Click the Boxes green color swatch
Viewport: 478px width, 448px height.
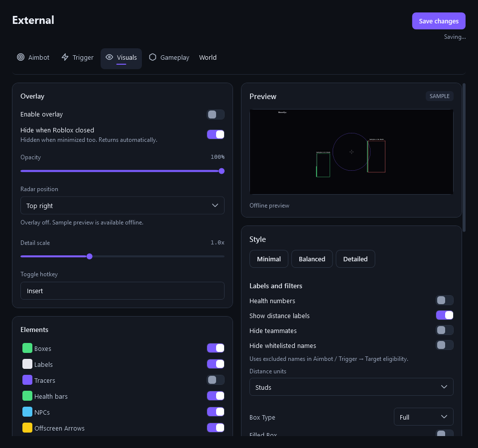click(27, 348)
